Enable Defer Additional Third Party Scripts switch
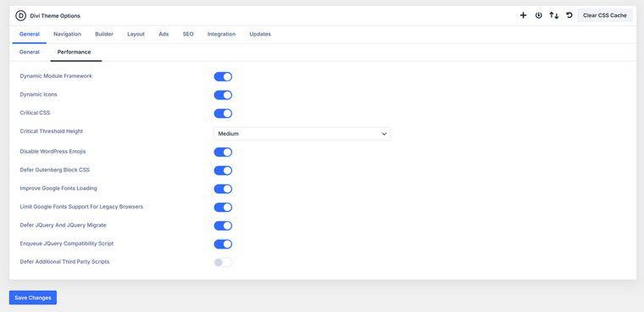This screenshot has height=312, width=644. (223, 262)
